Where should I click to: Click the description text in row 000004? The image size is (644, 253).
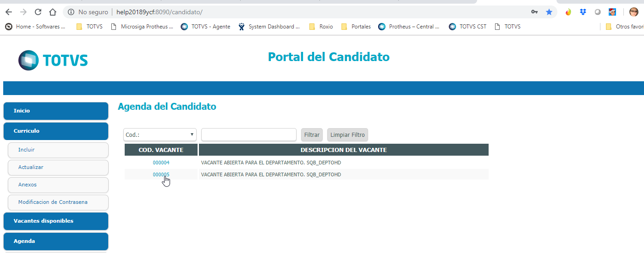pos(271,163)
